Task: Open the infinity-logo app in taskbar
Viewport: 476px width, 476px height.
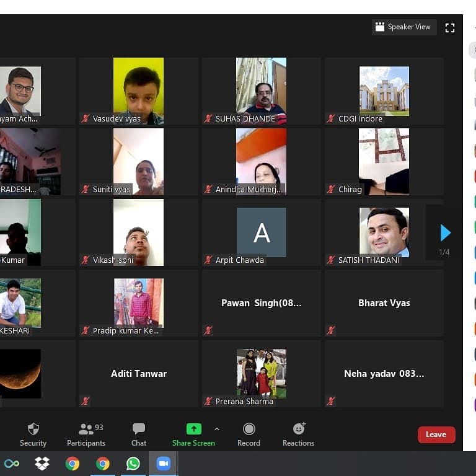Action: click(12, 464)
